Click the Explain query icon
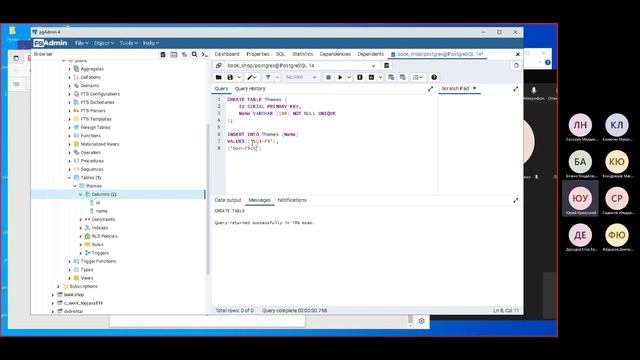Screen dimensions: 640x360 (360, 77)
